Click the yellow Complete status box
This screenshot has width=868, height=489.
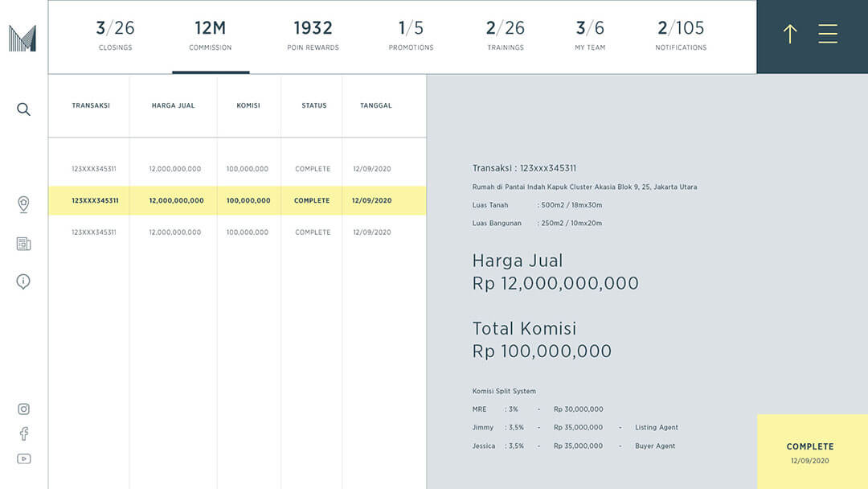(810, 452)
